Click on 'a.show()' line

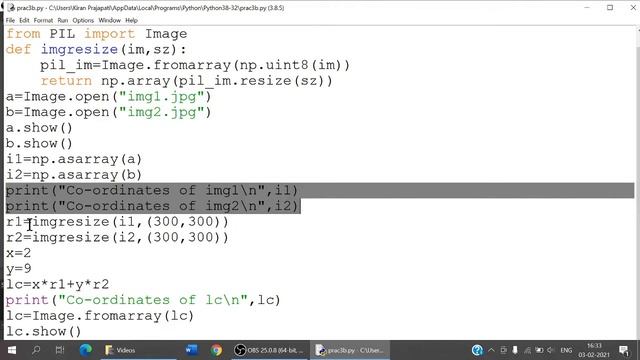(39, 128)
